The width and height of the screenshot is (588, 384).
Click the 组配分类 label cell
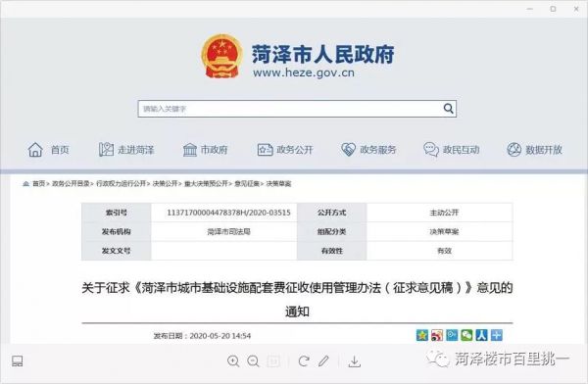(331, 232)
